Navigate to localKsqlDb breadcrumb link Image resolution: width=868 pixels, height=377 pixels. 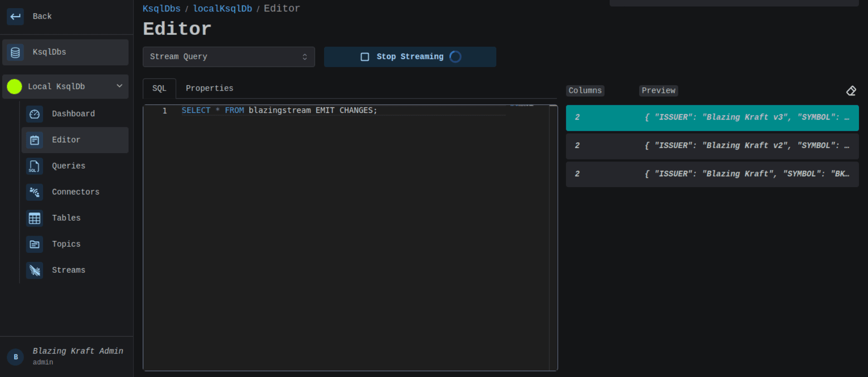(x=222, y=9)
